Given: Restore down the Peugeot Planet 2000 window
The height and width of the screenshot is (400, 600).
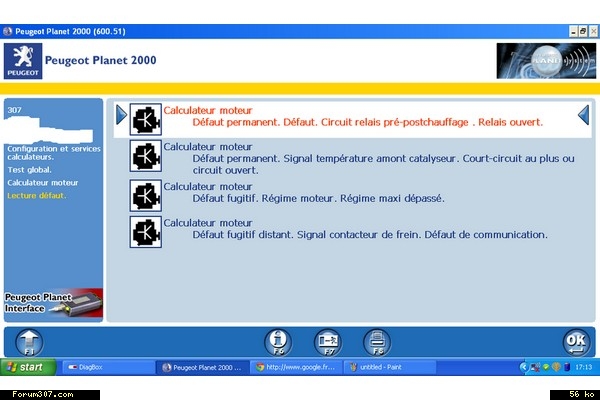Looking at the screenshot, I should click(x=583, y=31).
